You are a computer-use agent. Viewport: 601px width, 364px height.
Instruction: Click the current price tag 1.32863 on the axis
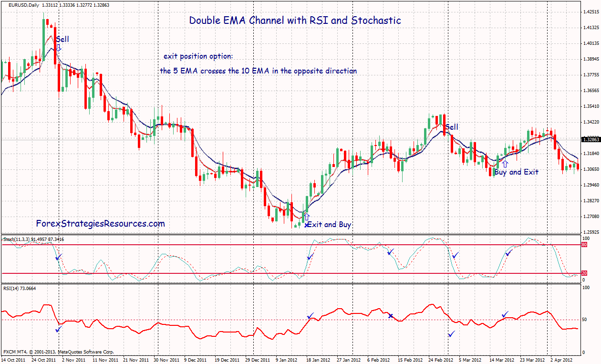click(591, 139)
